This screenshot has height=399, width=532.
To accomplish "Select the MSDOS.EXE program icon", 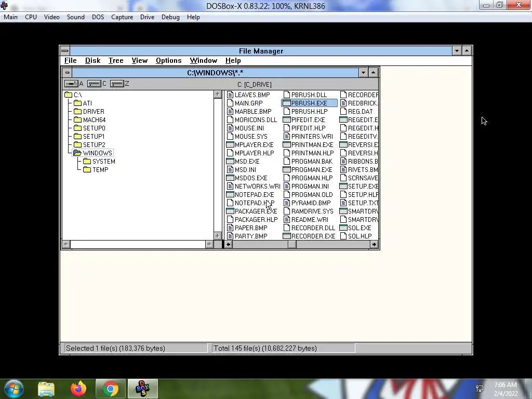I will (x=230, y=178).
